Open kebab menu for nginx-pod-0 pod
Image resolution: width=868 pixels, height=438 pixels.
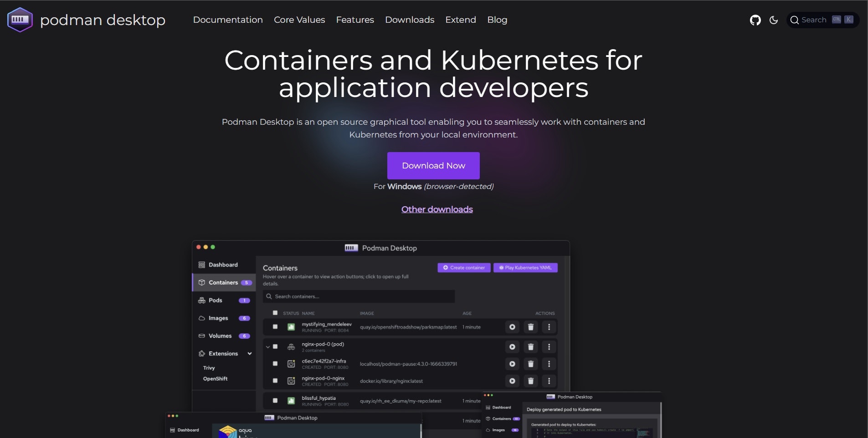click(549, 347)
